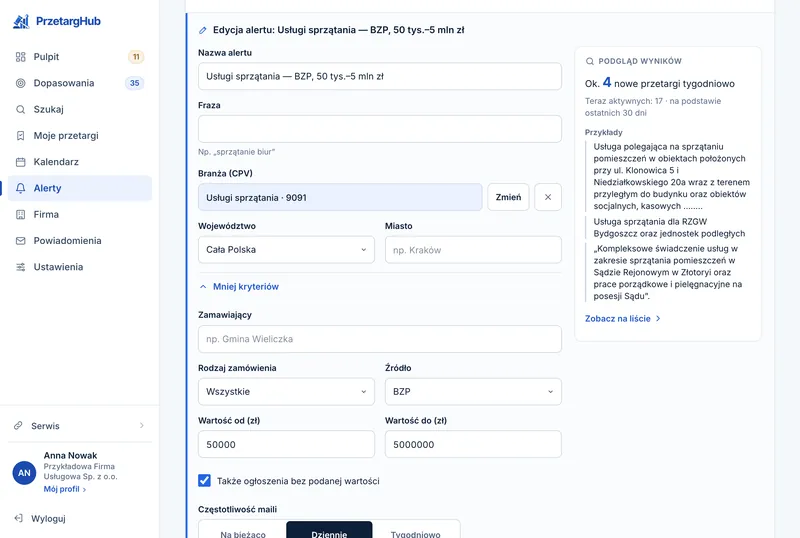Click the Powiadomienia envelope icon
Viewport: 800px width, 538px height.
20,241
